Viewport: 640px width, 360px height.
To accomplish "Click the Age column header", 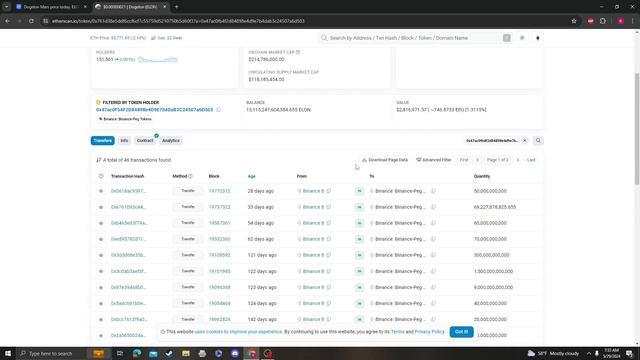I will 251,176.
